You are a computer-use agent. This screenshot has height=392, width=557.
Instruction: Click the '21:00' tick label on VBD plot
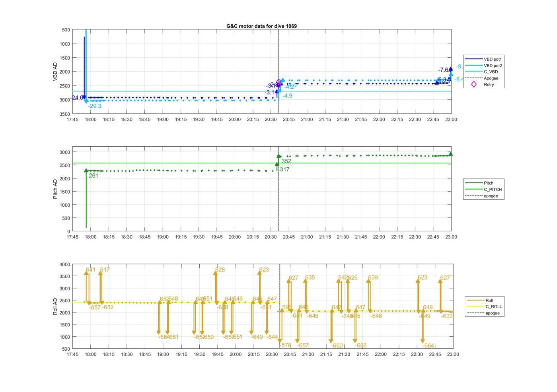tap(306, 119)
